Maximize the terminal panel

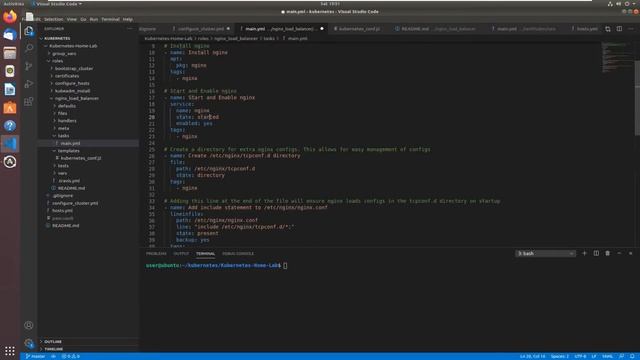(x=619, y=253)
